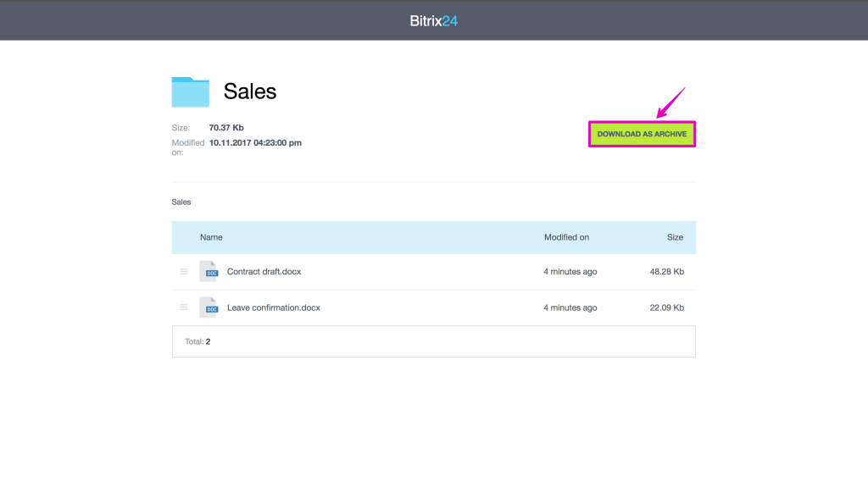This screenshot has width=868, height=499.
Task: Open the Contract draft.docx file link
Action: click(x=264, y=272)
